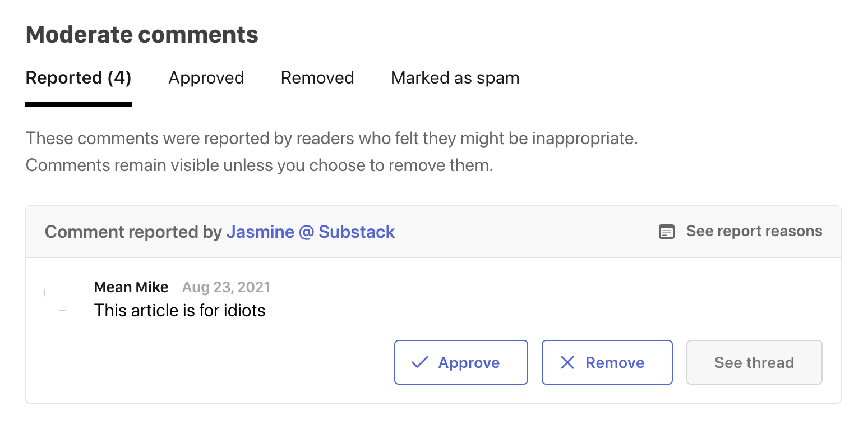This screenshot has width=868, height=424.
Task: Remove the reported comment
Action: (x=607, y=362)
